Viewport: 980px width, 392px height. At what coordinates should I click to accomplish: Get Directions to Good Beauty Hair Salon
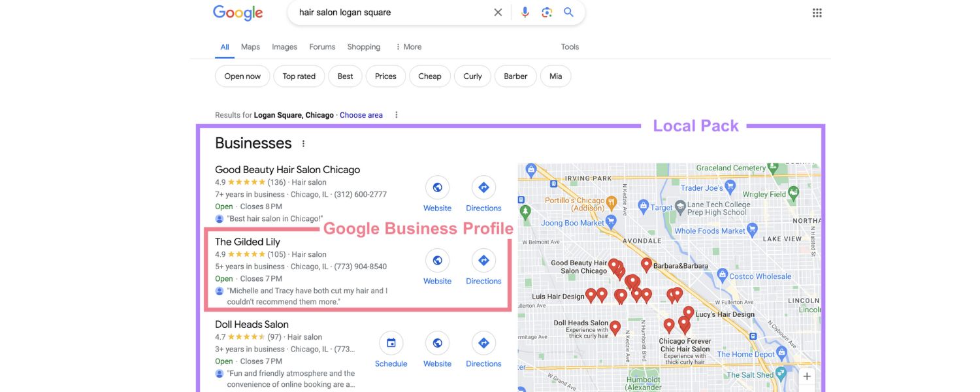click(x=483, y=186)
